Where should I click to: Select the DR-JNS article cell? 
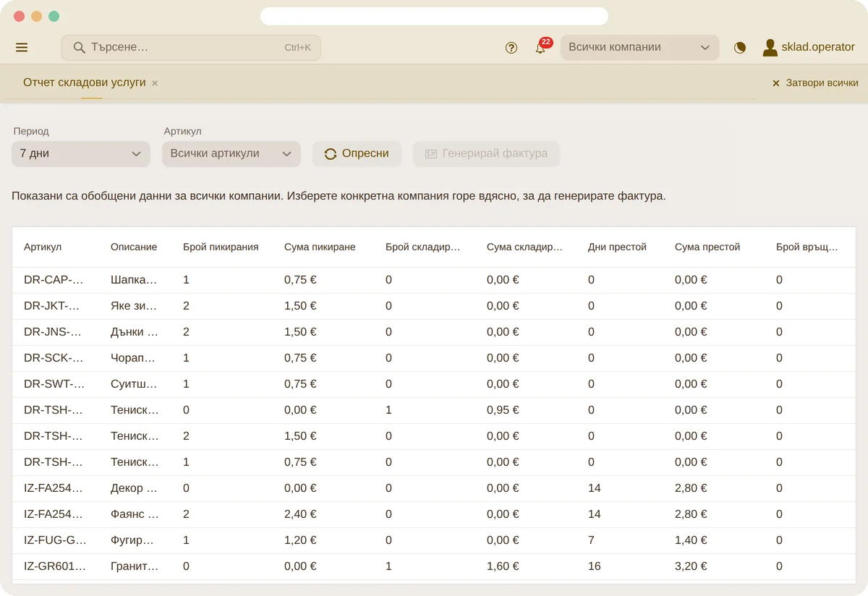click(56, 332)
